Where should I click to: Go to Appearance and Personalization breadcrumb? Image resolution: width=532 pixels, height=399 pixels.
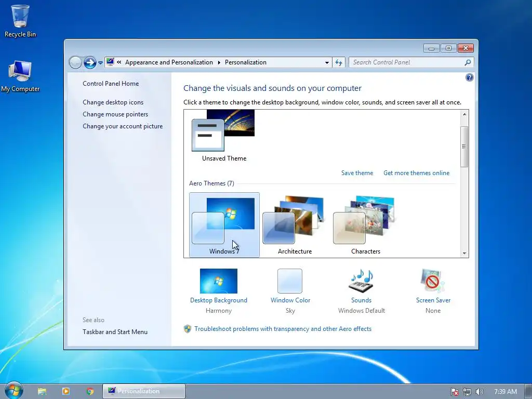point(169,62)
